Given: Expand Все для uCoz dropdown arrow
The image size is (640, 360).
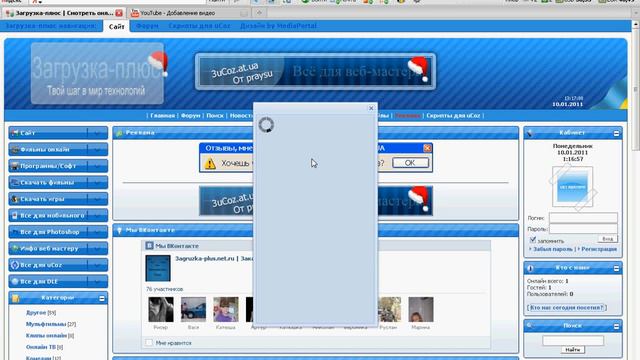Looking at the screenshot, I should click(97, 265).
